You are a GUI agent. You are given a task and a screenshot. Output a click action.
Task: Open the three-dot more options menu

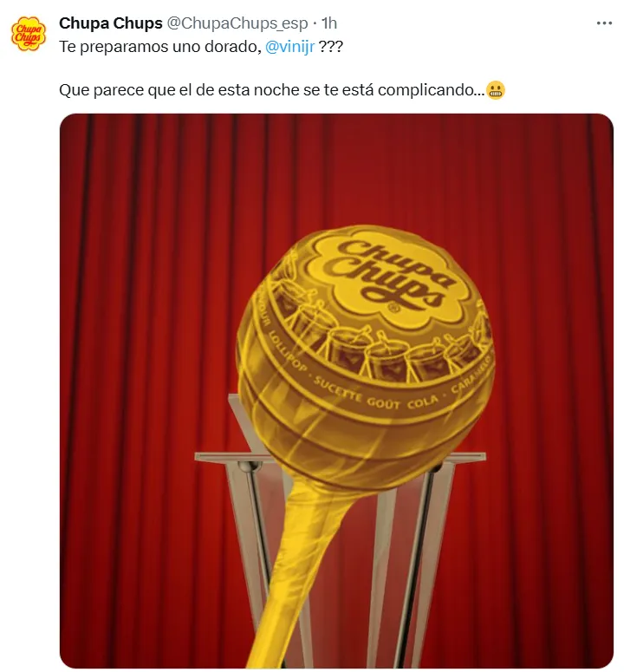pos(604,23)
